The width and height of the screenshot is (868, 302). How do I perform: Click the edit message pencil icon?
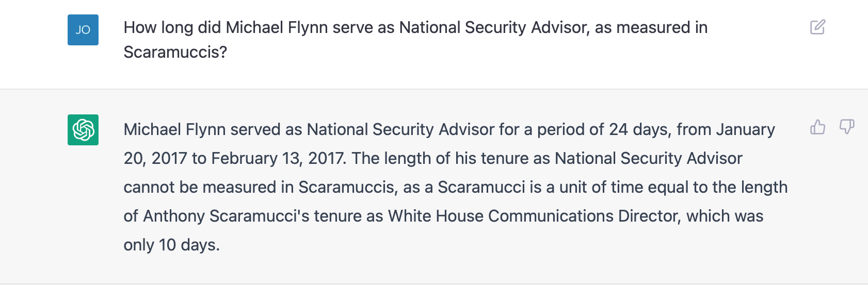click(x=817, y=27)
